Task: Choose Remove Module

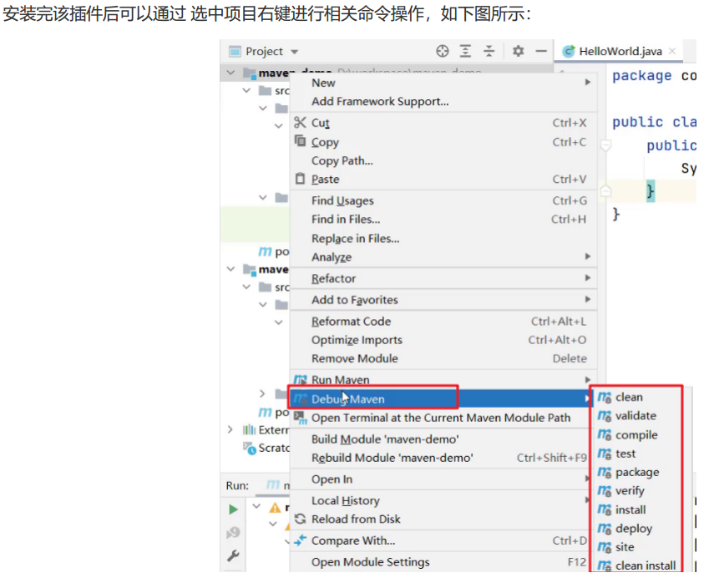Action: (443, 359)
